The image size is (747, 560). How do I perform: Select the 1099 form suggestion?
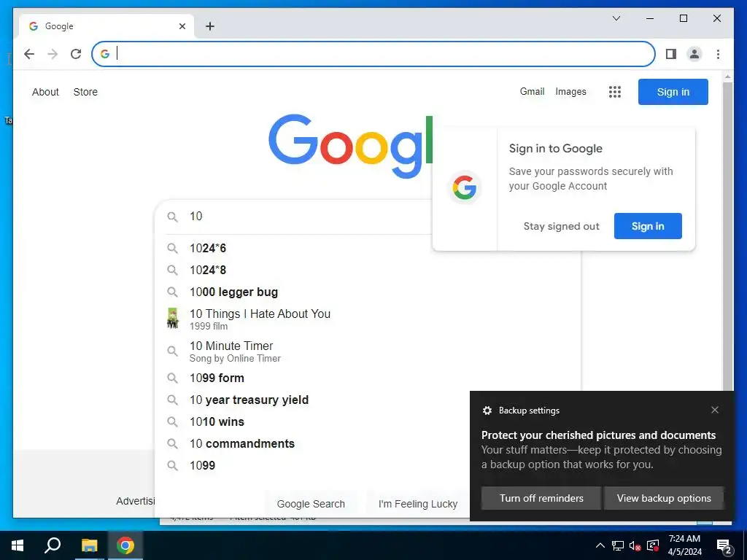point(368,378)
